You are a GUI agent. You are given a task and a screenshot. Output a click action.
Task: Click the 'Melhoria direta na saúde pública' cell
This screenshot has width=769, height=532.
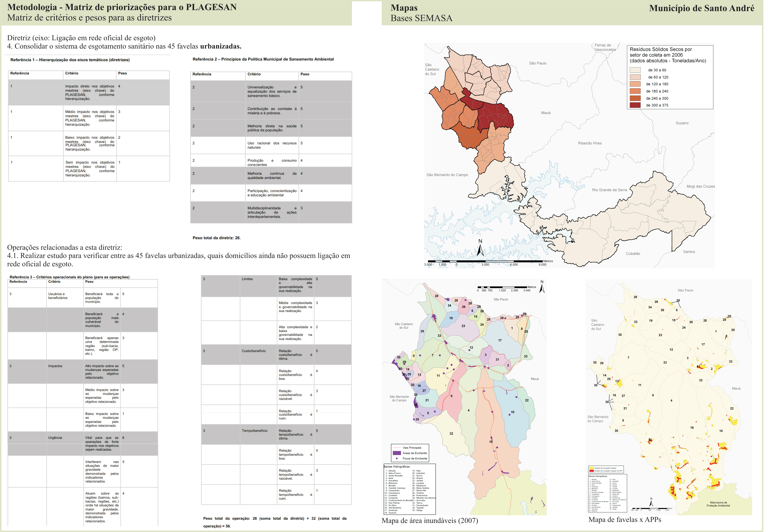tap(272, 128)
